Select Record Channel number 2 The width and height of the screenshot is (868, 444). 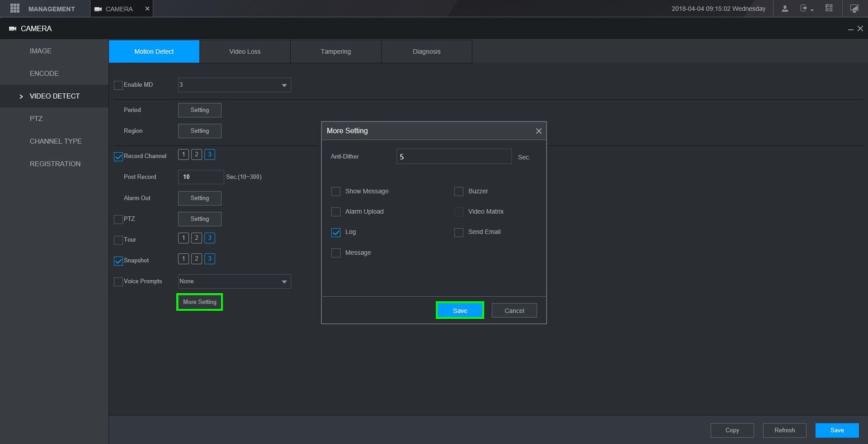(x=196, y=155)
